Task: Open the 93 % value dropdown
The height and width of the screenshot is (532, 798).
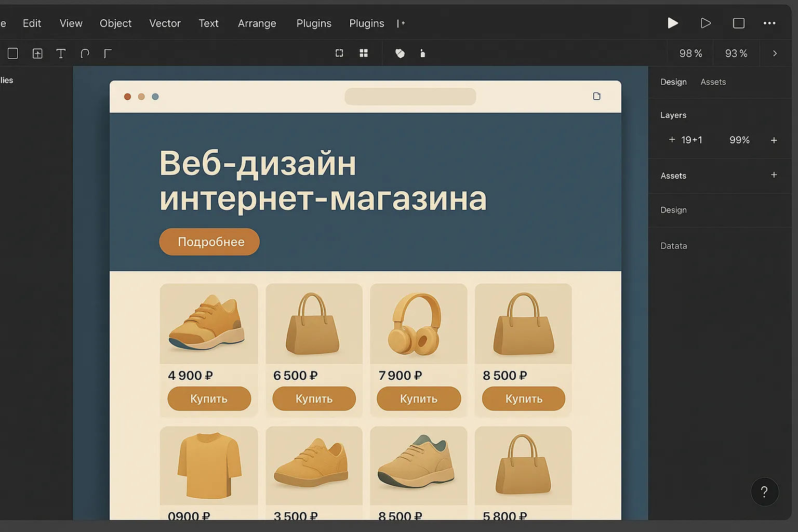Action: pyautogui.click(x=736, y=54)
